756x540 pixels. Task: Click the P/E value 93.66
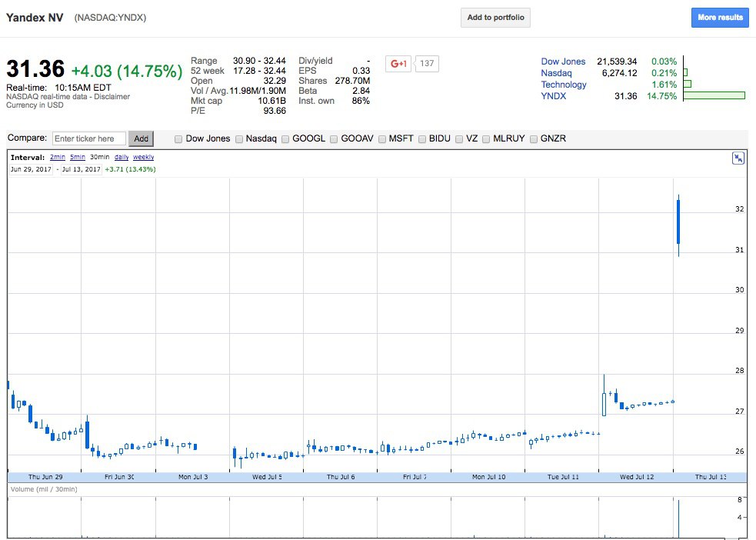[x=275, y=111]
